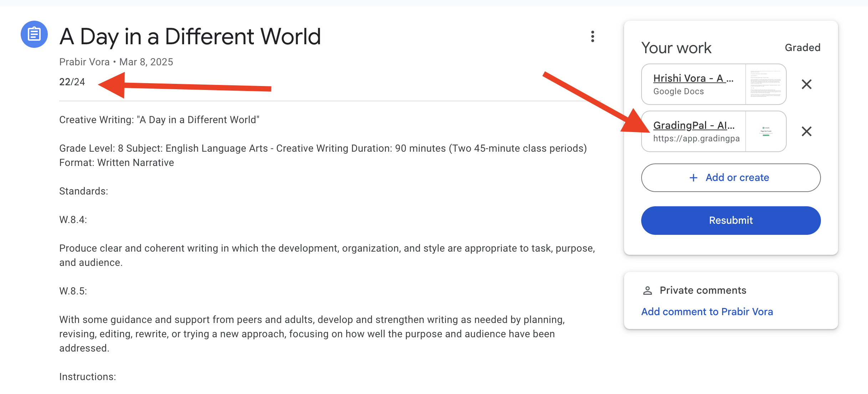Add comment to Prabir Vora

(x=707, y=311)
